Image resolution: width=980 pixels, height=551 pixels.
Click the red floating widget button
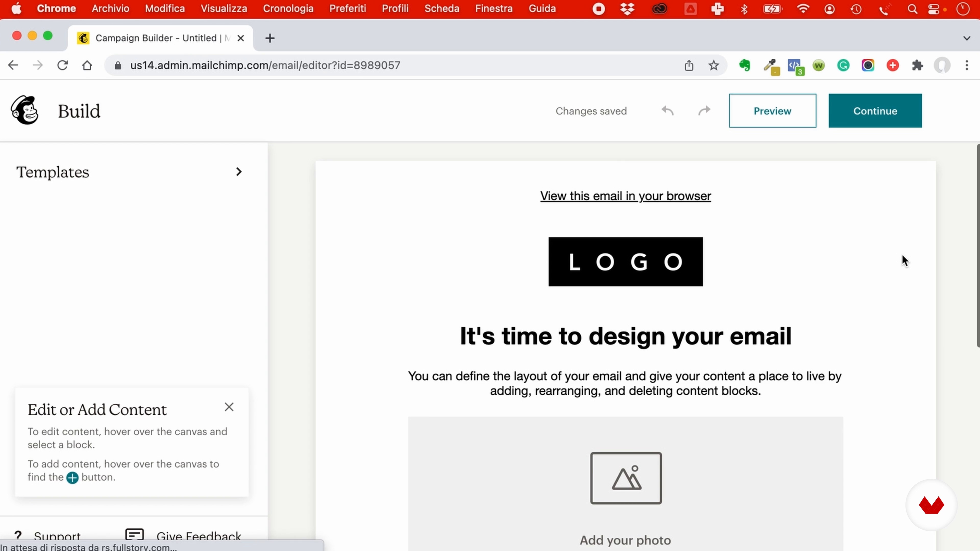coord(931,505)
